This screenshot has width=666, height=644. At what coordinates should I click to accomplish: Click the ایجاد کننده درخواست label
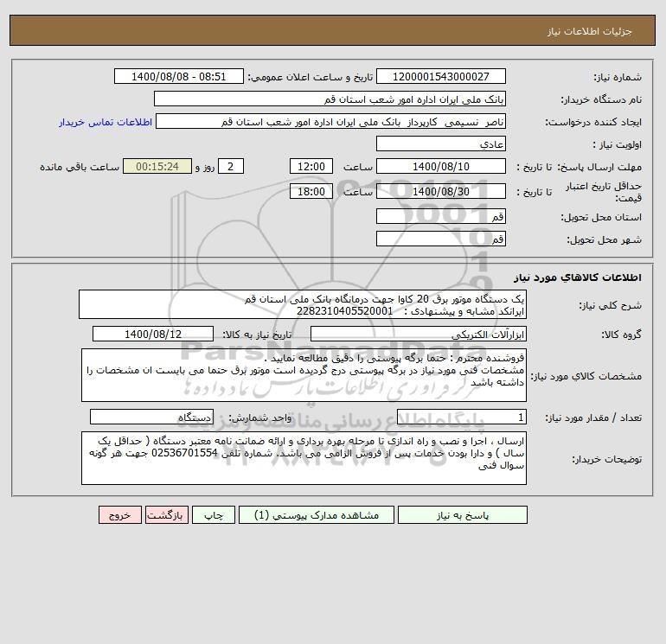[x=593, y=122]
